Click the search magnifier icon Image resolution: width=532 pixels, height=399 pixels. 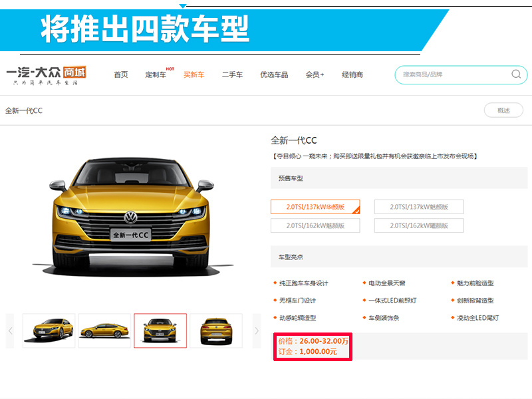coord(516,74)
